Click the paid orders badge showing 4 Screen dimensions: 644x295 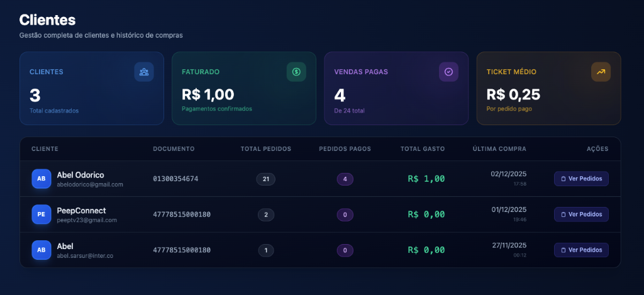click(x=345, y=179)
